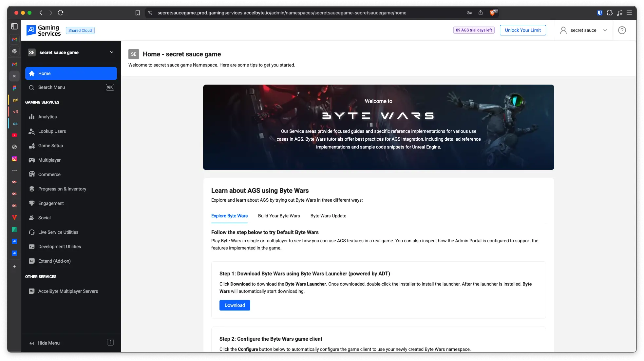
Task: Select the Explore Byte Wars tab
Action: tap(229, 216)
